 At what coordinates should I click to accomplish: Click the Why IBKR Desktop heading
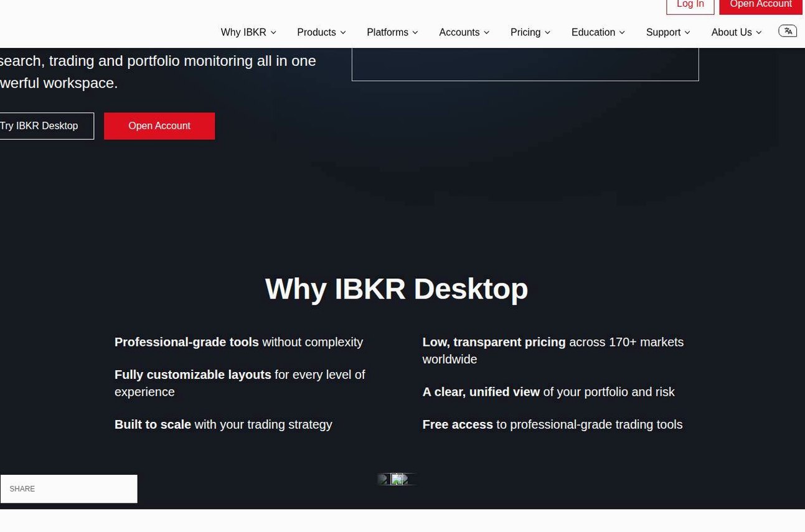point(397,289)
